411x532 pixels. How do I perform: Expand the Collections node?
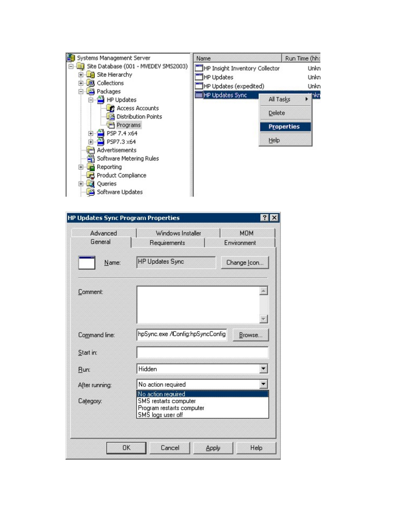pos(81,83)
